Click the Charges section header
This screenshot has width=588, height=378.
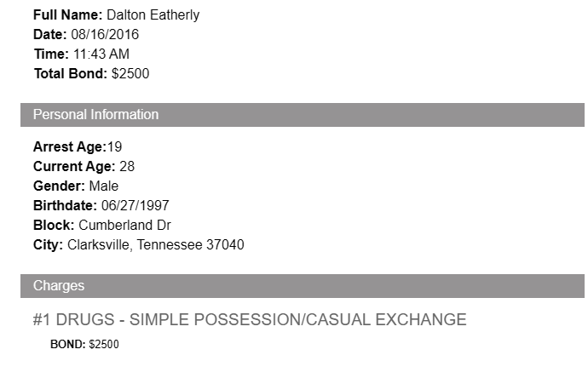59,286
